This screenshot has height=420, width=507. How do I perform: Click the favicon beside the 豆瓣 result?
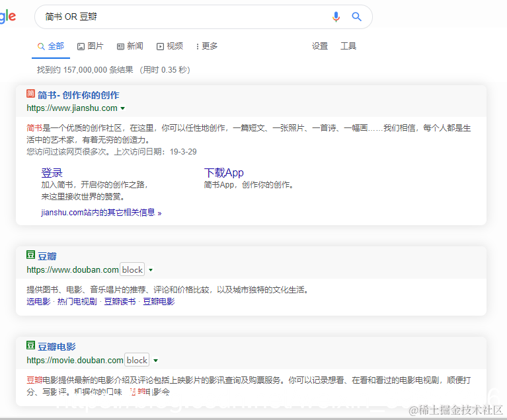point(30,255)
